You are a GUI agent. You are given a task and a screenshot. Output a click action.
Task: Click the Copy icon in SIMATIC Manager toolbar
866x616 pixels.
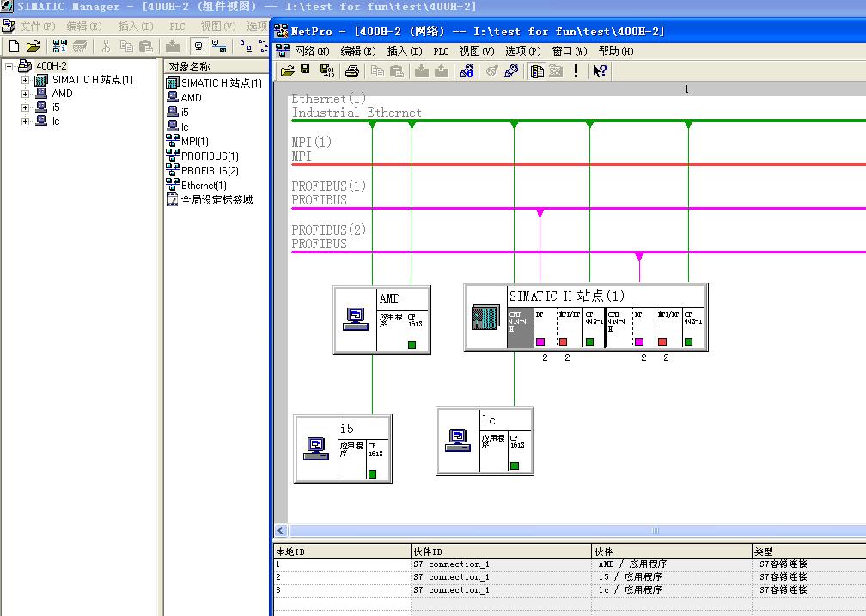126,46
